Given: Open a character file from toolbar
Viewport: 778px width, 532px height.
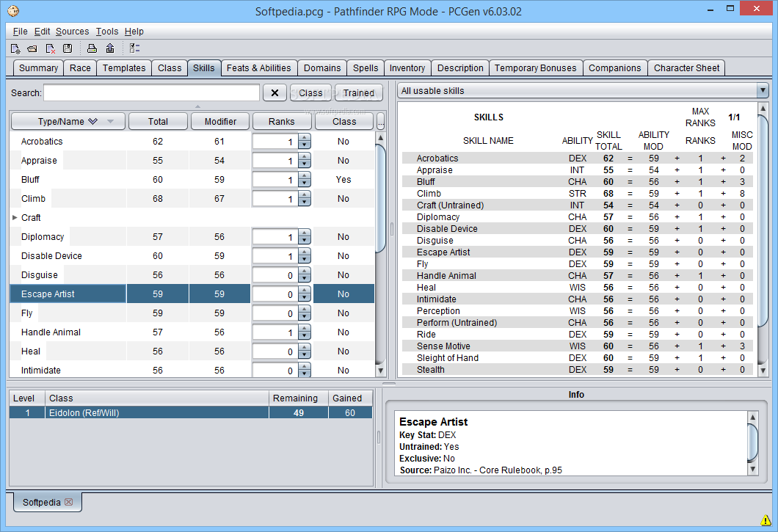Looking at the screenshot, I should pyautogui.click(x=32, y=48).
